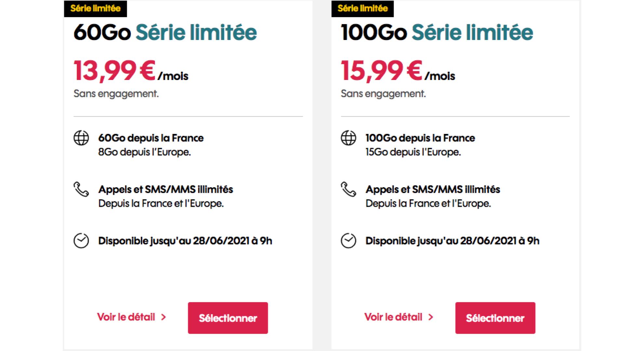Image resolution: width=644 pixels, height=351 pixels.
Task: Click 100Go depuis la France text
Action: (x=420, y=138)
